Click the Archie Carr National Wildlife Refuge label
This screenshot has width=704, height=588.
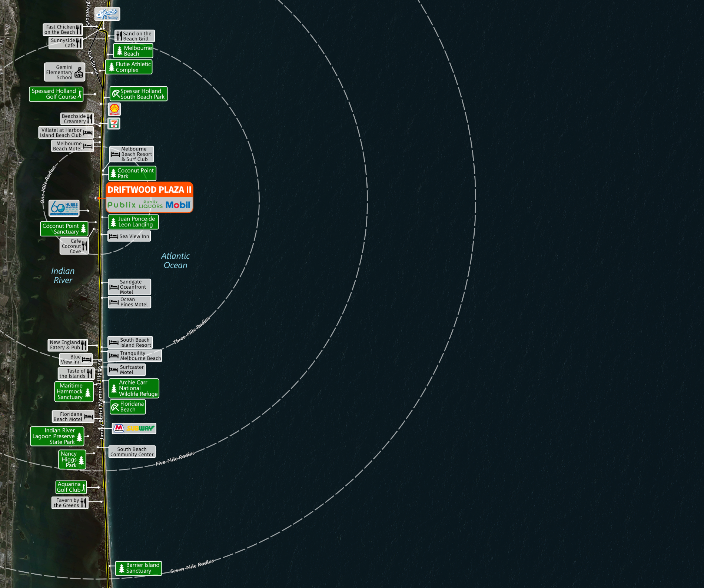click(134, 388)
